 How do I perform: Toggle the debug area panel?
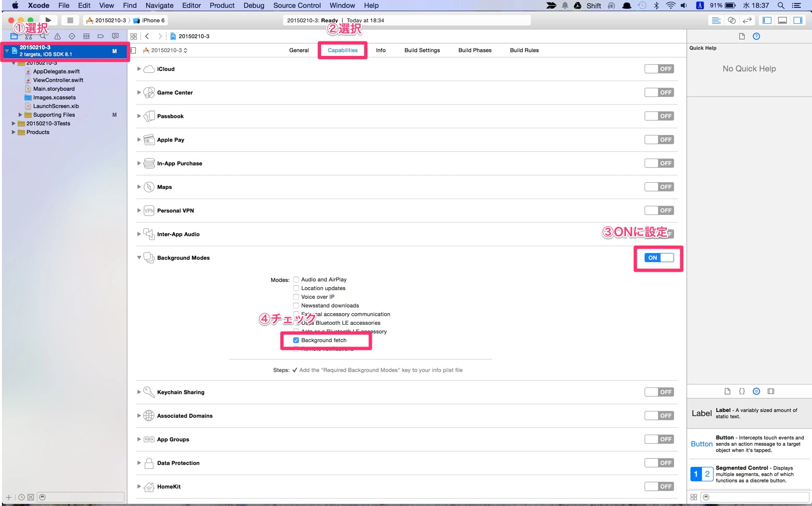point(783,20)
